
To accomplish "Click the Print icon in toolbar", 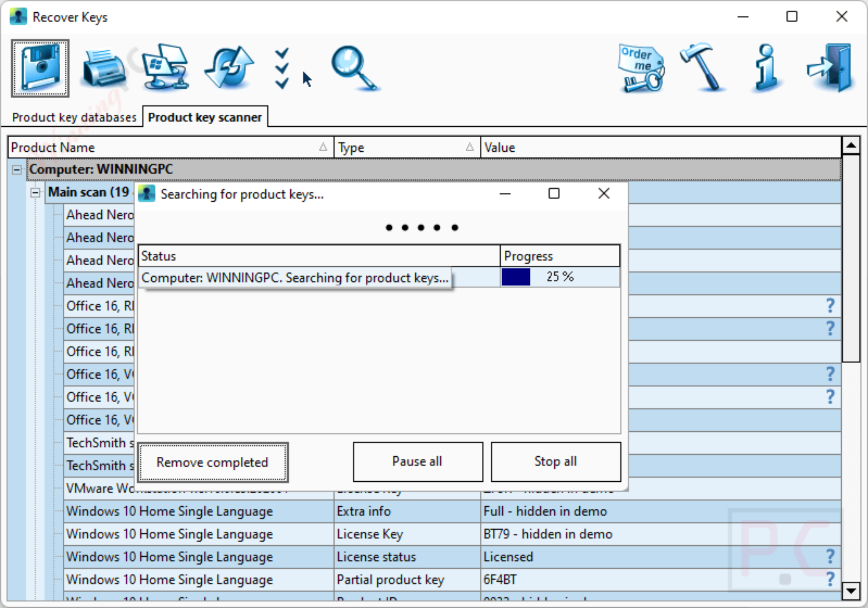I will [104, 69].
